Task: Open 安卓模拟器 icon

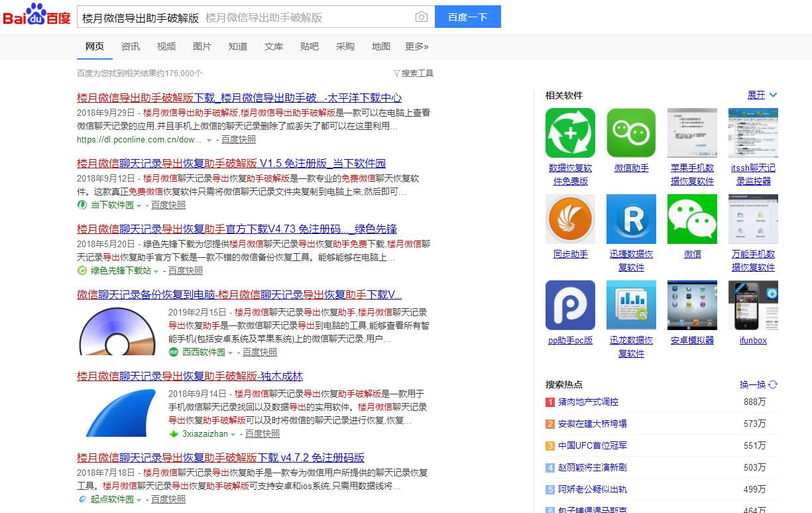Action: (692, 305)
